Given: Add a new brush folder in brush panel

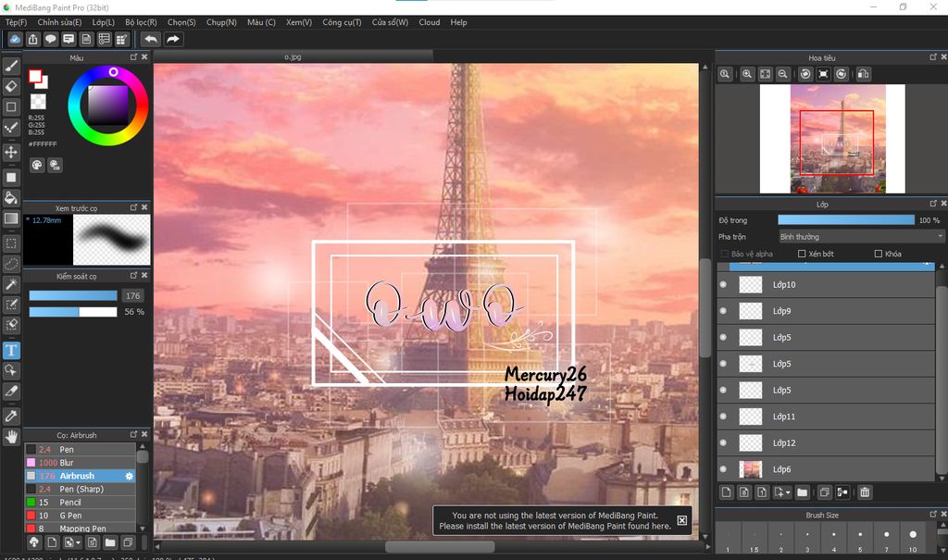Looking at the screenshot, I should (x=110, y=541).
